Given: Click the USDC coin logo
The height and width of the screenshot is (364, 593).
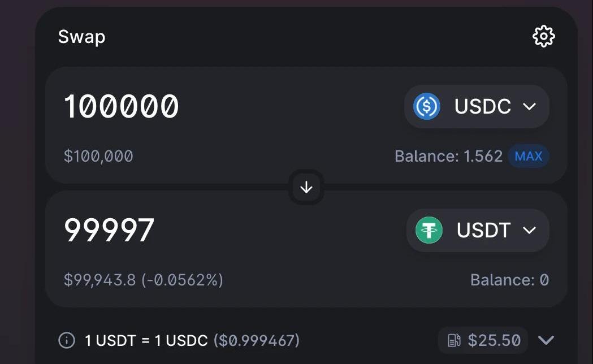Looking at the screenshot, I should (426, 106).
